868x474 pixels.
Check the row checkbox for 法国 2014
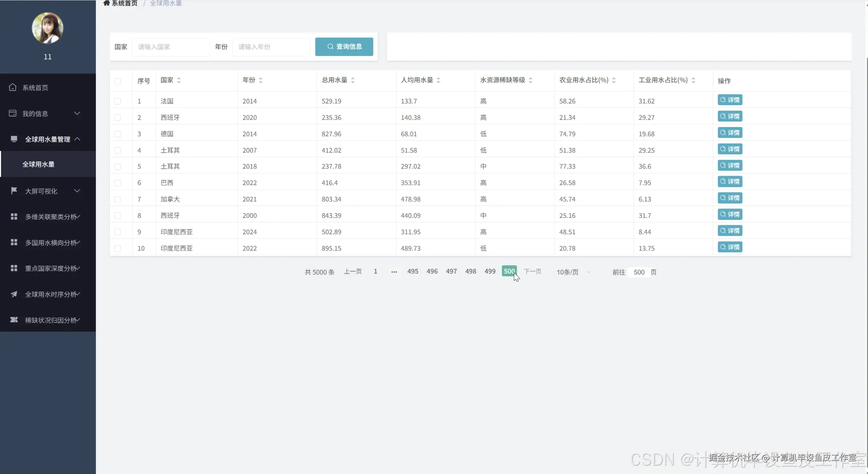(117, 101)
